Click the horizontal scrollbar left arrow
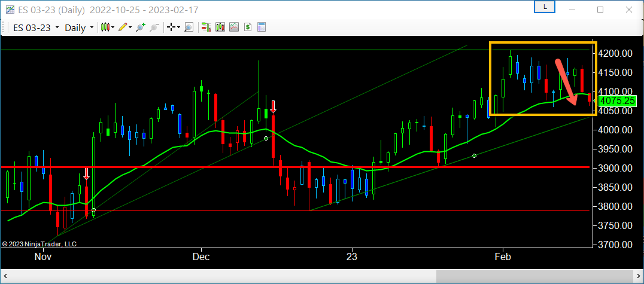The width and height of the screenshot is (644, 284). [x=6, y=276]
